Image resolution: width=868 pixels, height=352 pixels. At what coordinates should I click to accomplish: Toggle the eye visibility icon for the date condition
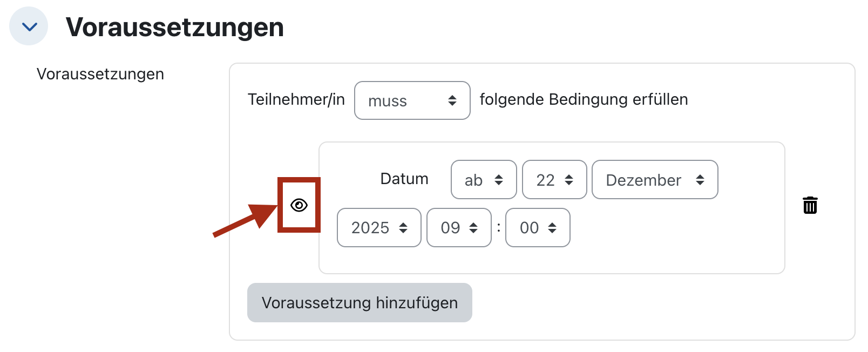pyautogui.click(x=299, y=205)
